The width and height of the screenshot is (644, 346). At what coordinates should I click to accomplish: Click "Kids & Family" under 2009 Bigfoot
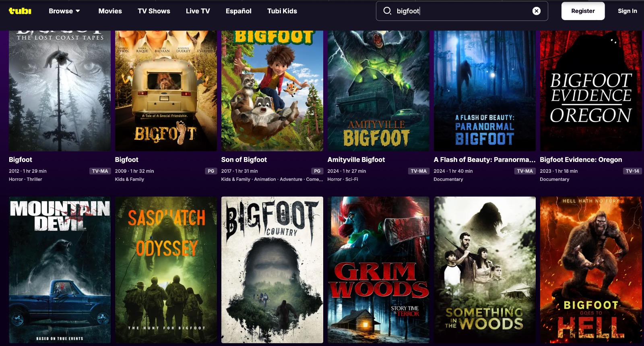(130, 179)
